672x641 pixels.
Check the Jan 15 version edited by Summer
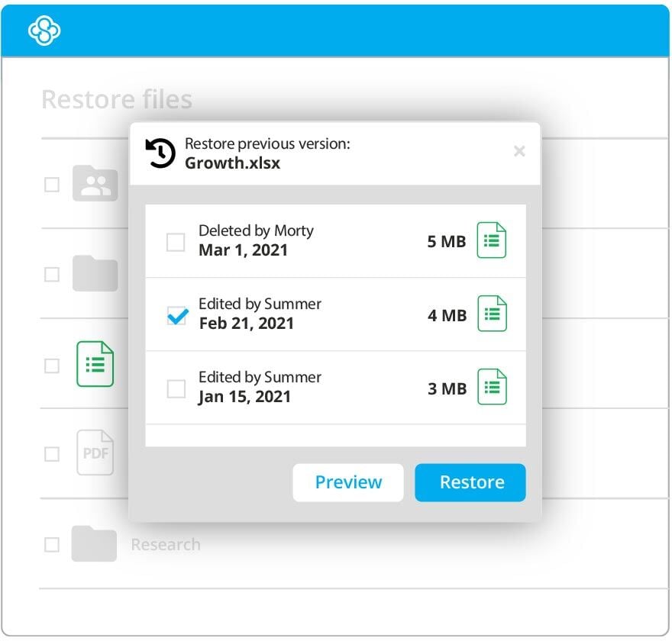click(x=176, y=388)
